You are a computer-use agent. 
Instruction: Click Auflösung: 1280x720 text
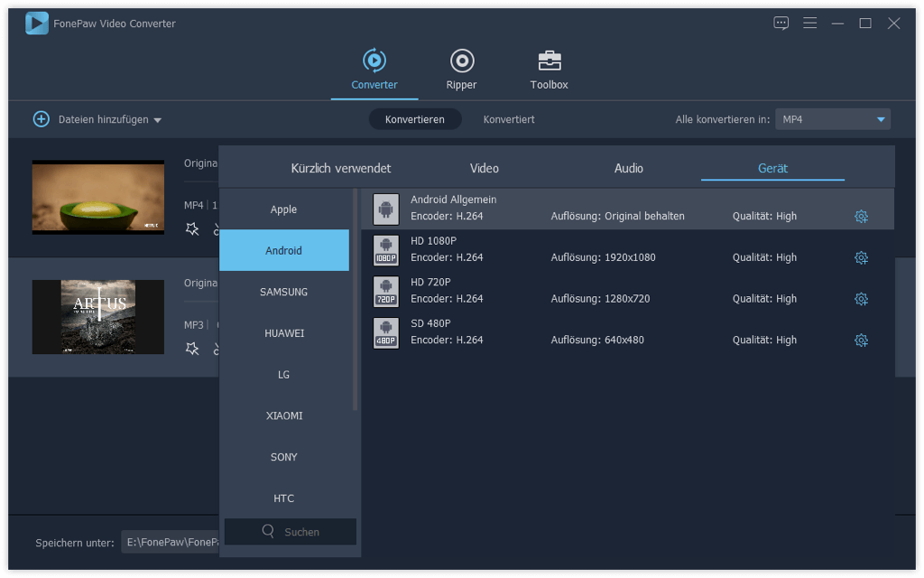tap(600, 298)
